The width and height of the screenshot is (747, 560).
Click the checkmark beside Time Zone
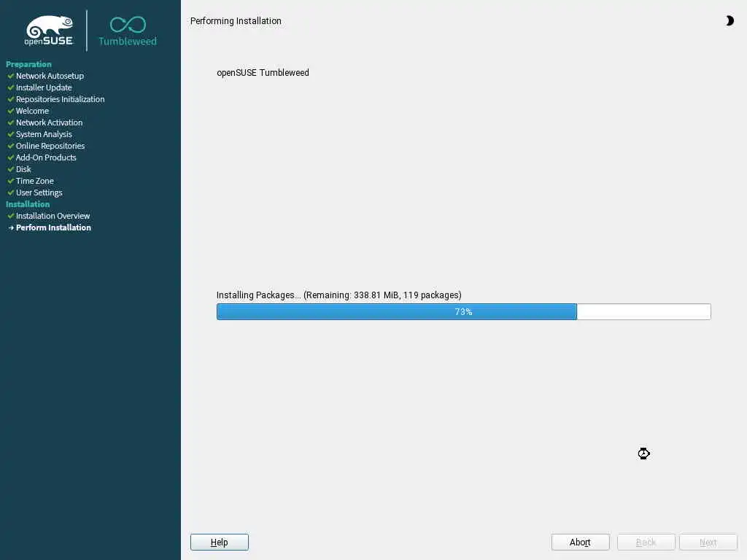[10, 181]
